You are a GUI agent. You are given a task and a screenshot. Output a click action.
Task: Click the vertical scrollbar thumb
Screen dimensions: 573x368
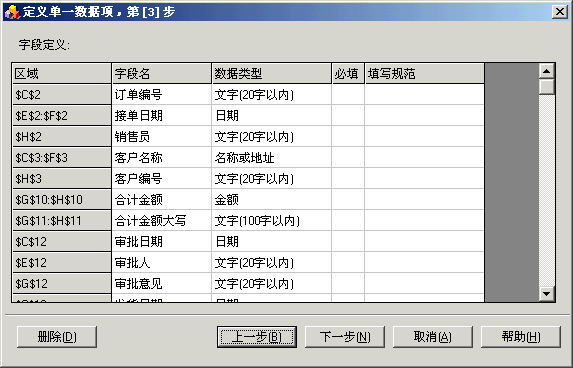coord(547,87)
